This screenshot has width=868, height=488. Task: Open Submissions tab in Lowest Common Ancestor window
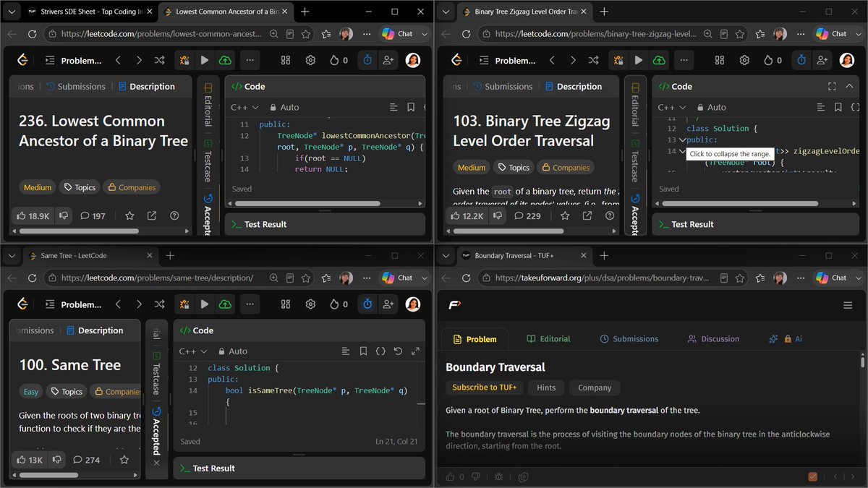(x=76, y=86)
